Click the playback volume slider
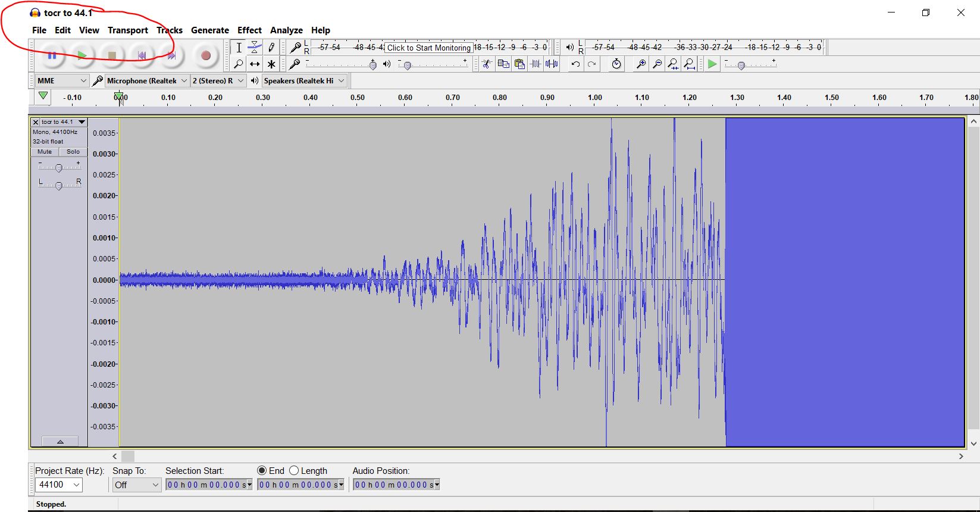The image size is (980, 512). [433, 64]
